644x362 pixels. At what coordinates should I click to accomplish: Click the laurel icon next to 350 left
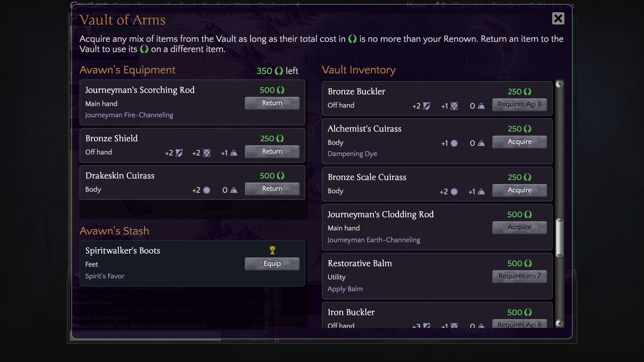[279, 71]
